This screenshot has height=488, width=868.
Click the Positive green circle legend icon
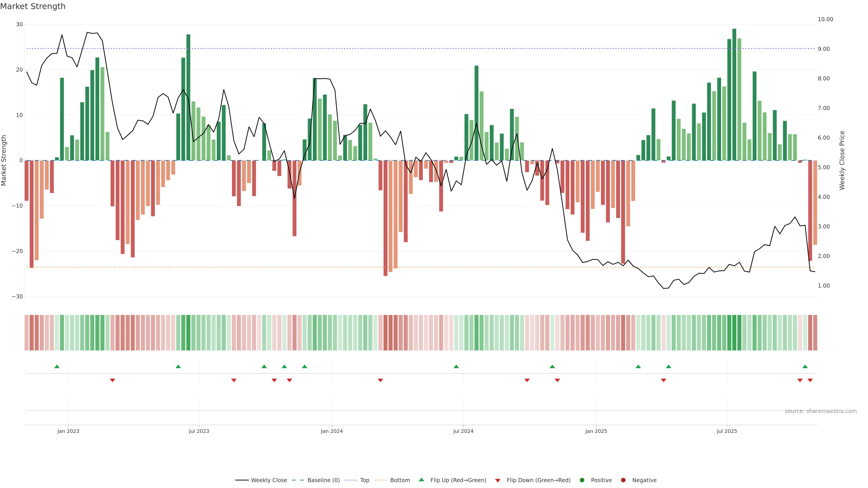[x=582, y=480]
